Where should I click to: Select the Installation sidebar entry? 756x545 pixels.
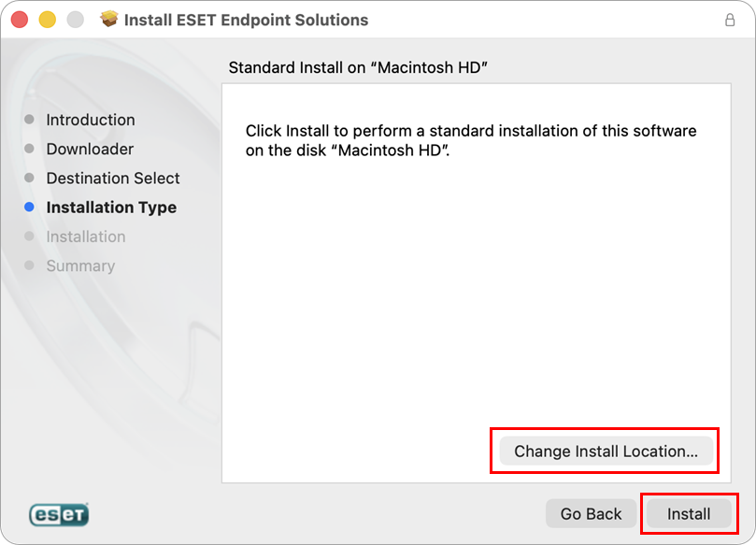(x=86, y=237)
